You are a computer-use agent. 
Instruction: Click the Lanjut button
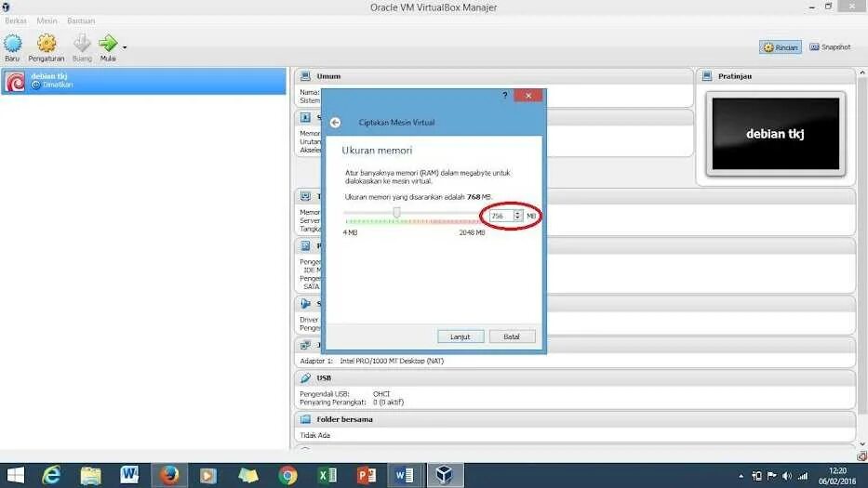tap(461, 336)
